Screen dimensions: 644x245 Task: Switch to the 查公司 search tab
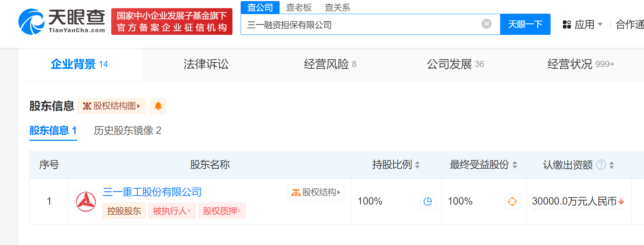(260, 7)
